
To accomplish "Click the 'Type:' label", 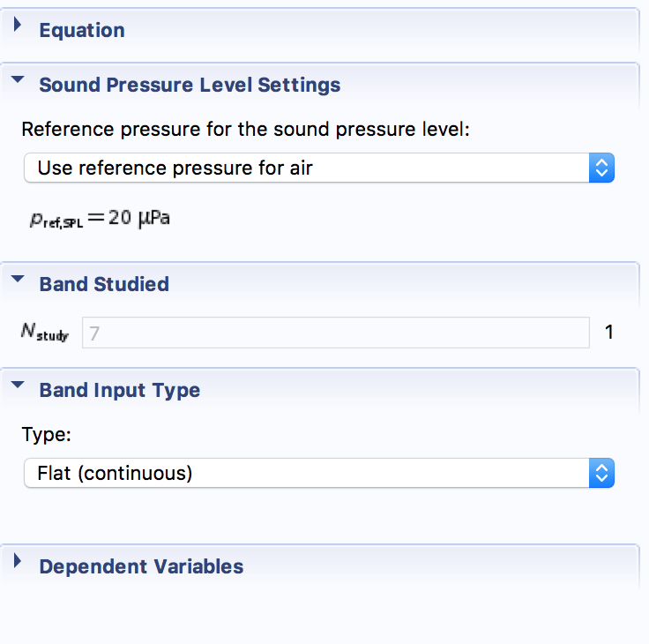I will pyautogui.click(x=44, y=435).
